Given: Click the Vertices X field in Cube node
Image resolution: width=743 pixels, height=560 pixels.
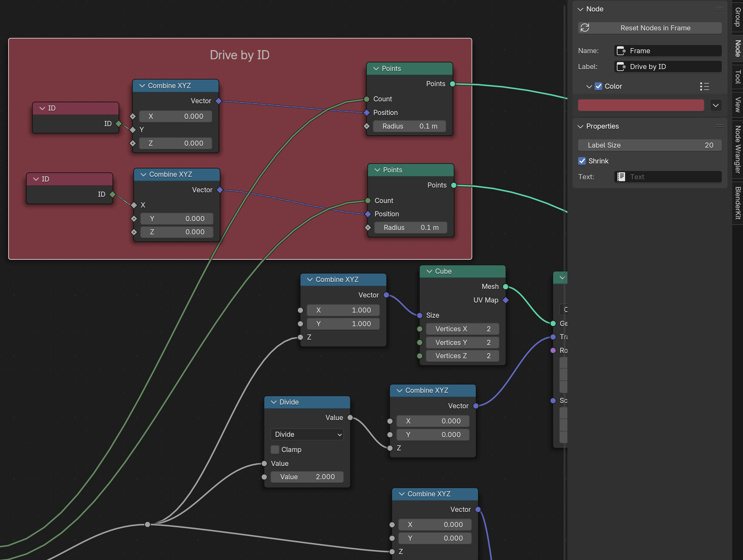Looking at the screenshot, I should [462, 329].
